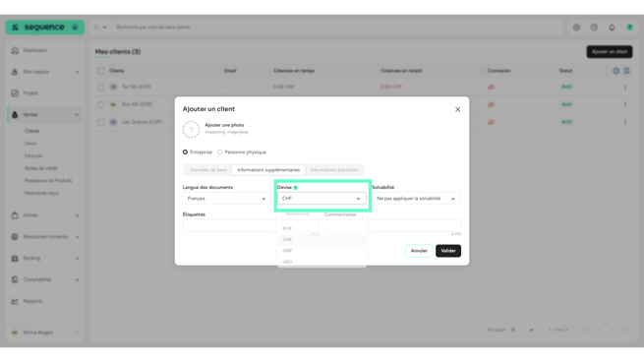Open the notifications bell

click(x=612, y=28)
